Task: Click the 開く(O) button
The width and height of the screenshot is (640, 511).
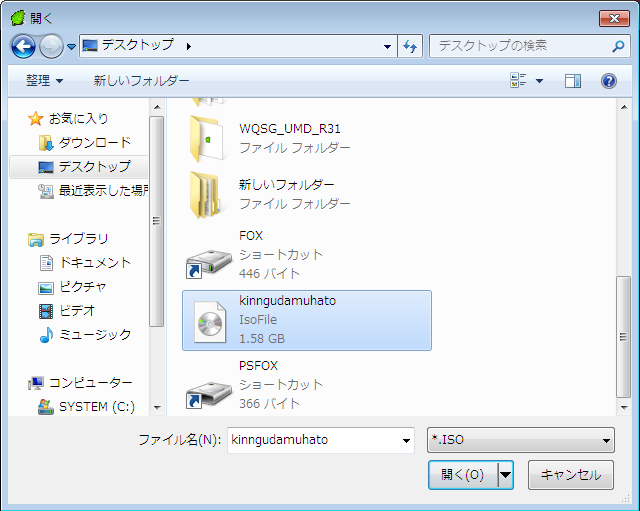Action: coord(463,475)
